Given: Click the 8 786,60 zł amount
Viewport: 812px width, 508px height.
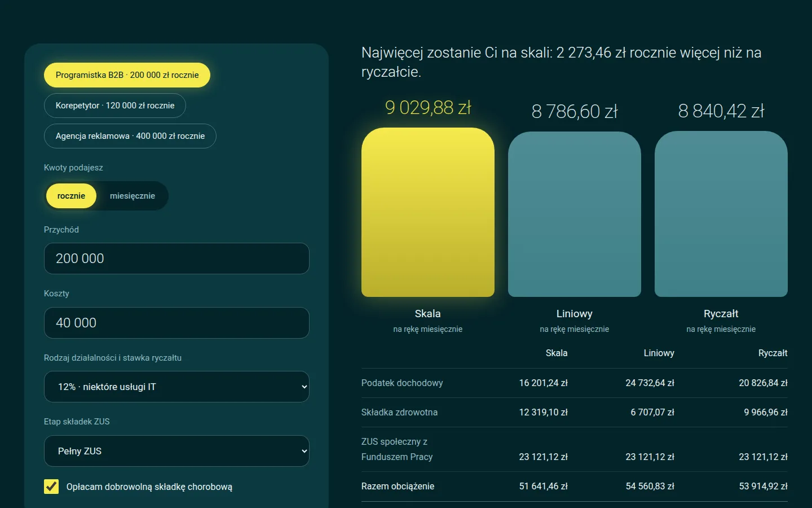Looking at the screenshot, I should 575,111.
